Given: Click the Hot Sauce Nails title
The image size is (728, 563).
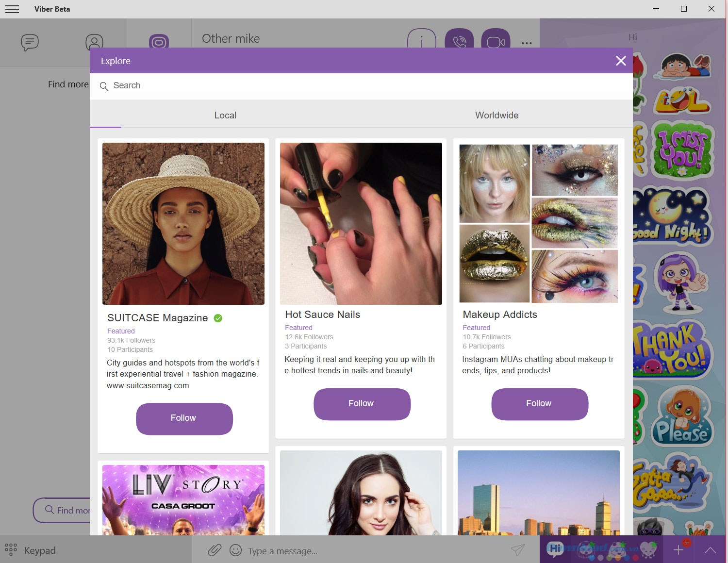Looking at the screenshot, I should click(322, 315).
